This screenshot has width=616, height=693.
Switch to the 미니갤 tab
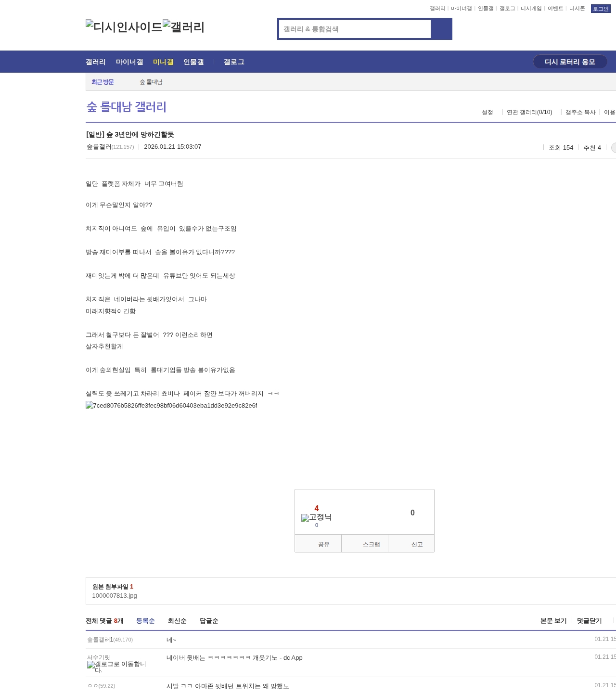point(163,62)
